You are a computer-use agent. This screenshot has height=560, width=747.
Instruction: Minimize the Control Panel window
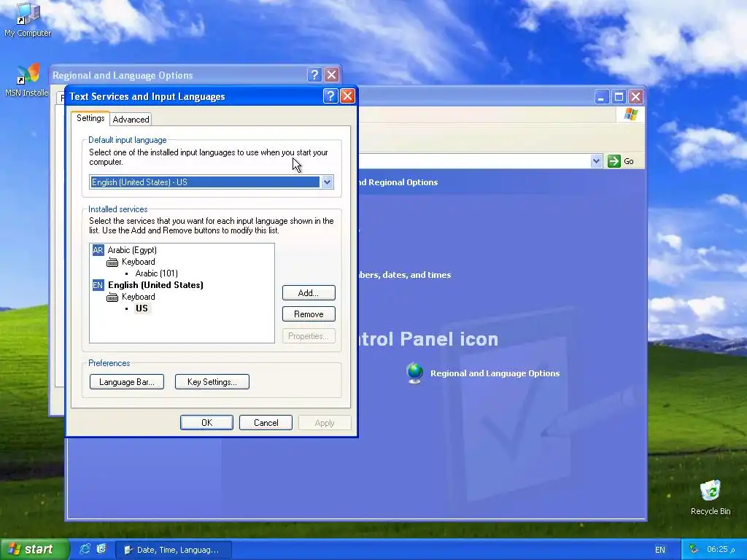[602, 97]
